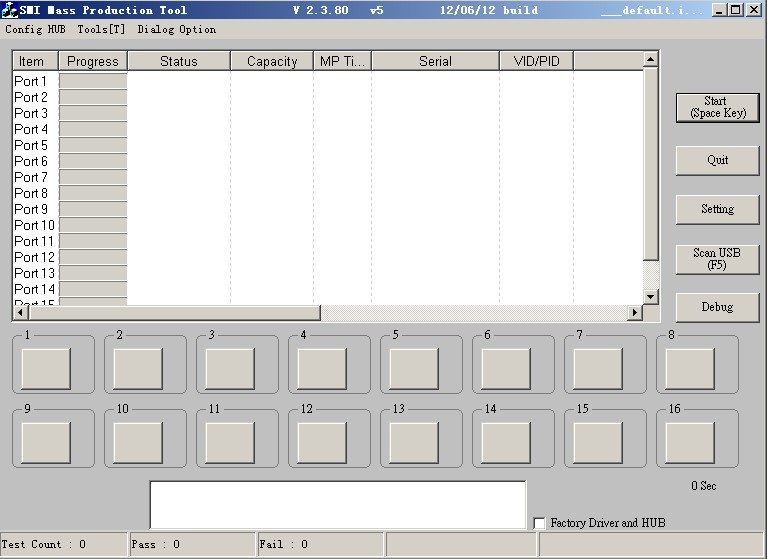Select the Port 7 row
This screenshot has width=767, height=559.
(328, 177)
